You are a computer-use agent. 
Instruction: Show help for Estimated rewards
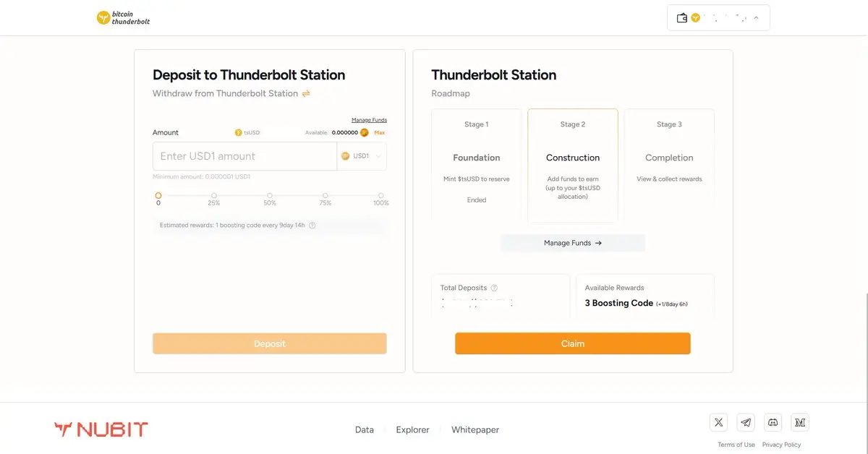(312, 226)
